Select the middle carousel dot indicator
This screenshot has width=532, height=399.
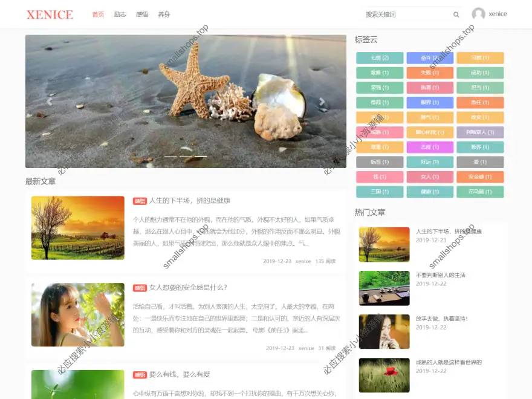(x=186, y=157)
